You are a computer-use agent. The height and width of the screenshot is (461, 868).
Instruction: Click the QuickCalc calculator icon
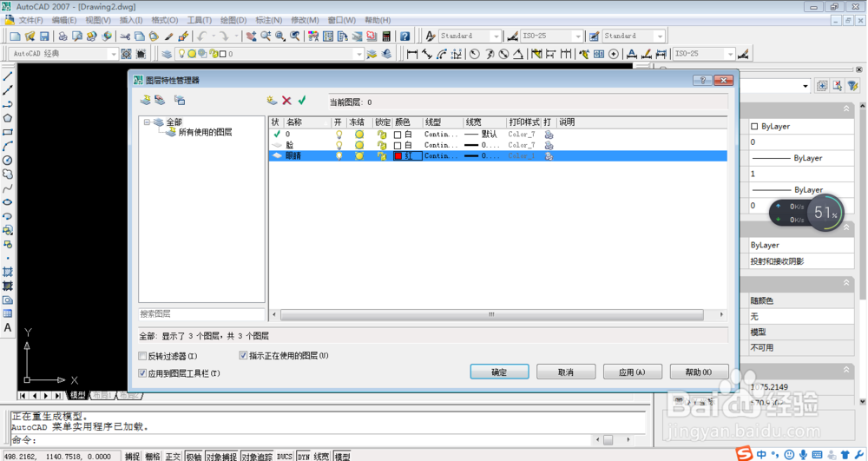pos(386,36)
